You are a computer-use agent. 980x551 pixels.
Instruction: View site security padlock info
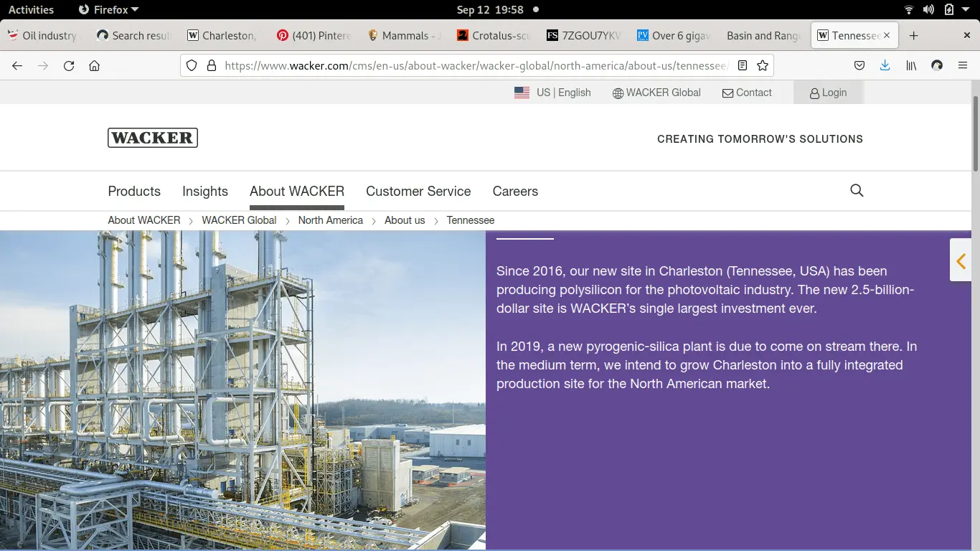(211, 65)
